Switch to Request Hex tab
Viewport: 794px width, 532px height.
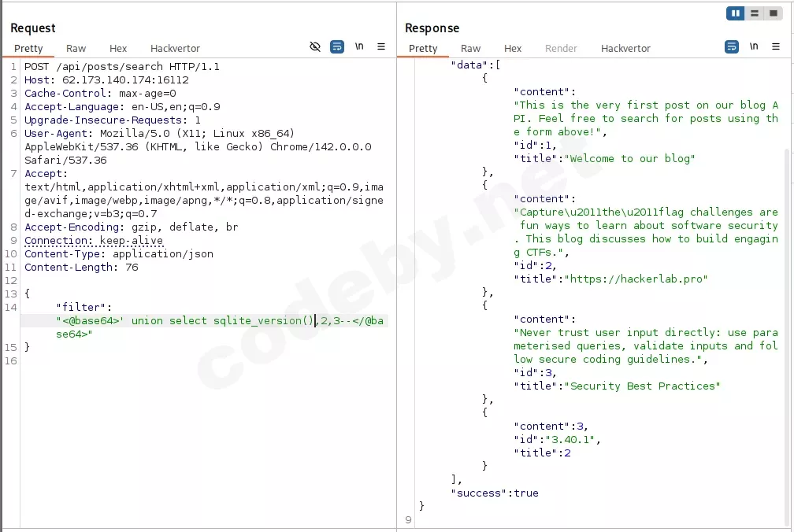pos(118,49)
